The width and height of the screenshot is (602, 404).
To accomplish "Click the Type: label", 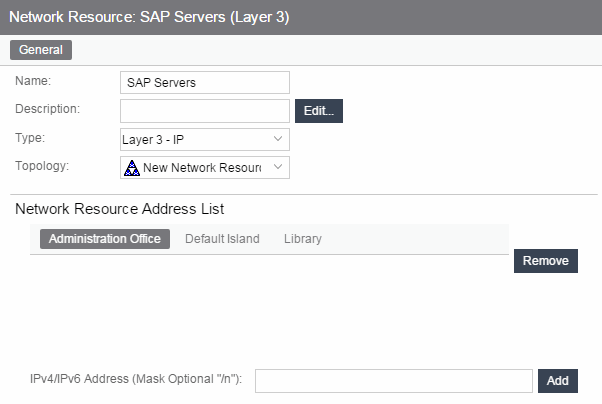I will point(30,137).
